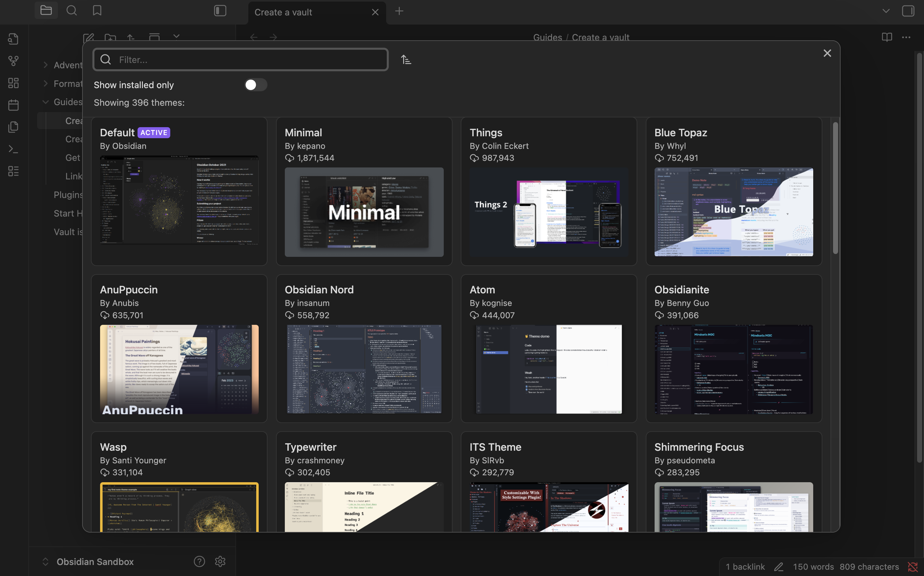
Task: Collapse the Guides folder chevron
Action: 45,102
